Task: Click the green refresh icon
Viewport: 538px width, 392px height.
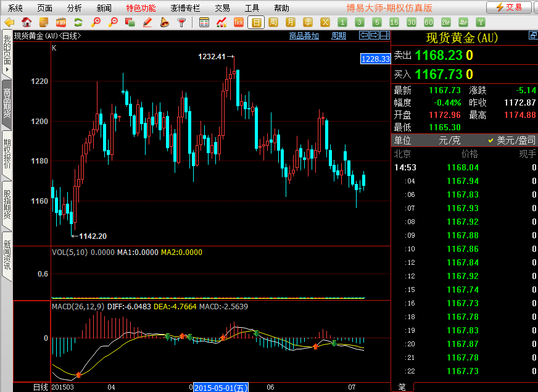Action: 78,22
